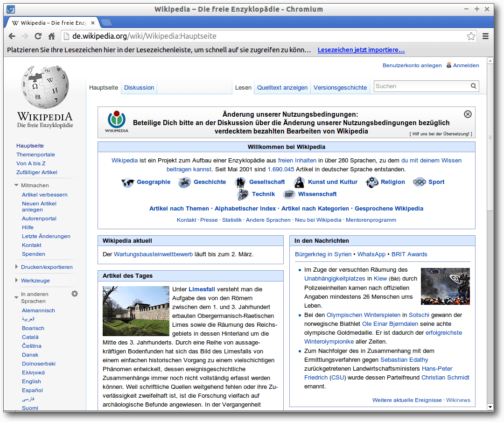Click the scrollbar up arrow
504x422 pixels.
point(490,61)
